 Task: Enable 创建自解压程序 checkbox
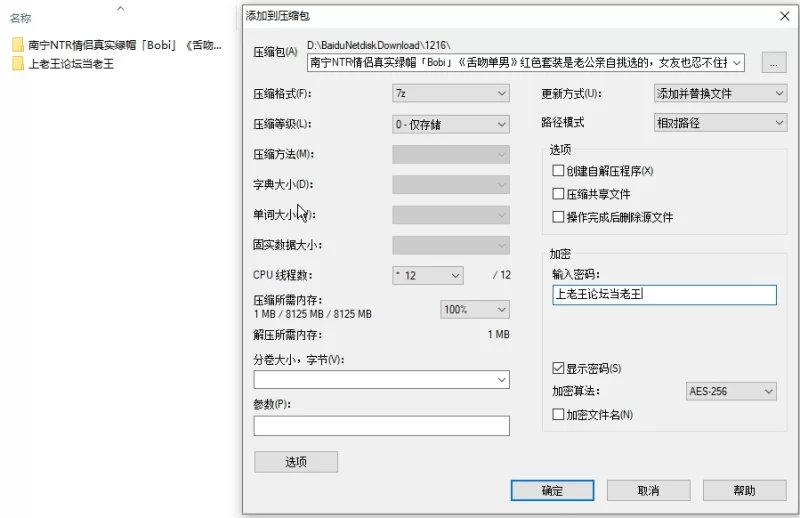click(x=558, y=170)
